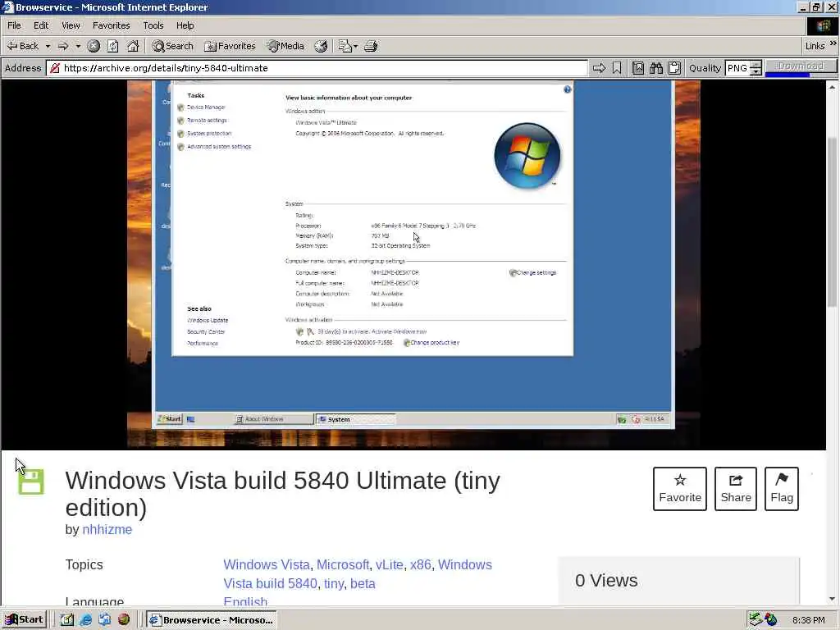840x630 pixels.
Task: Favorite this item with the star button
Action: (x=680, y=489)
